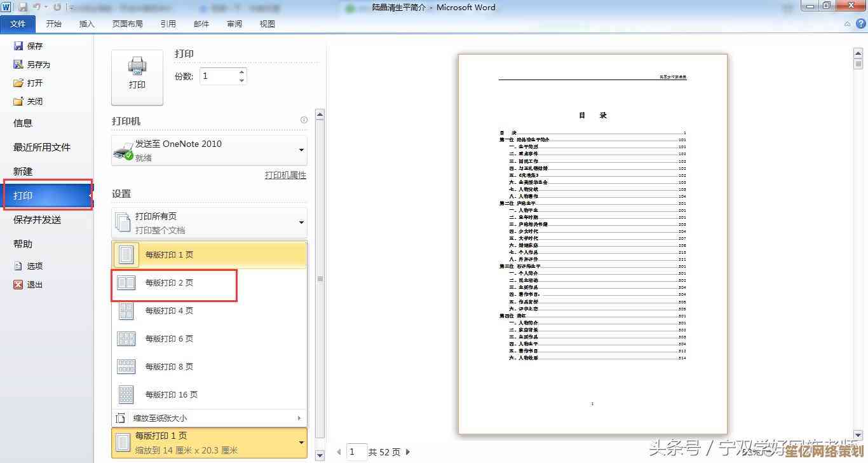Choose 每版打印 4 页 layout option
Viewport: 868px width, 463px height.
coord(169,311)
